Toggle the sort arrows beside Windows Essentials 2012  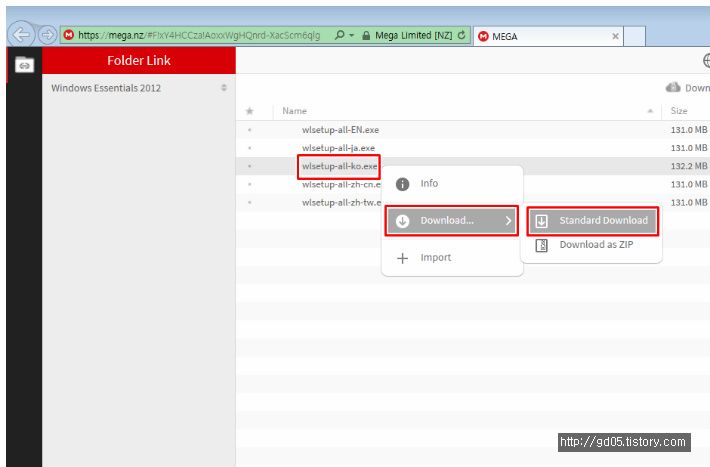point(224,87)
